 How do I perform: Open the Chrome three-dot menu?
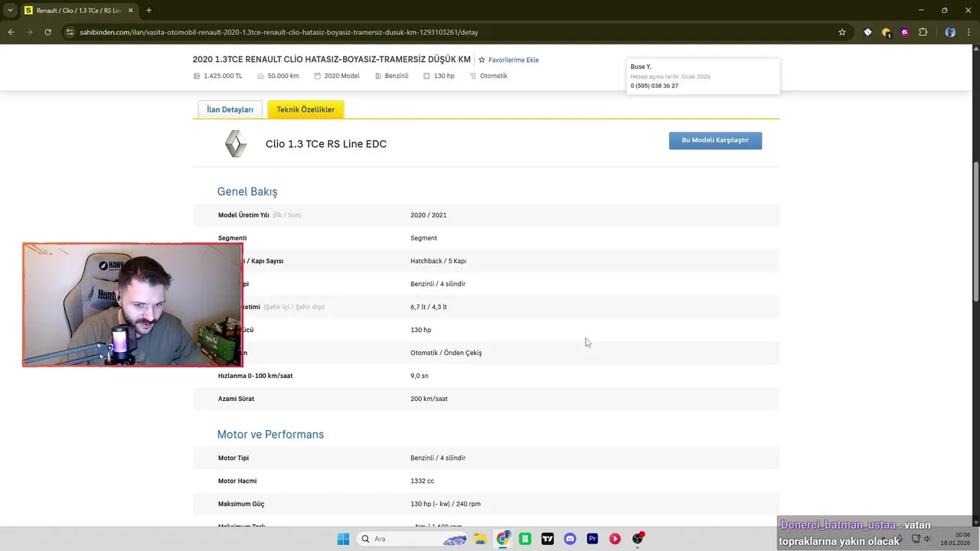coord(969,32)
